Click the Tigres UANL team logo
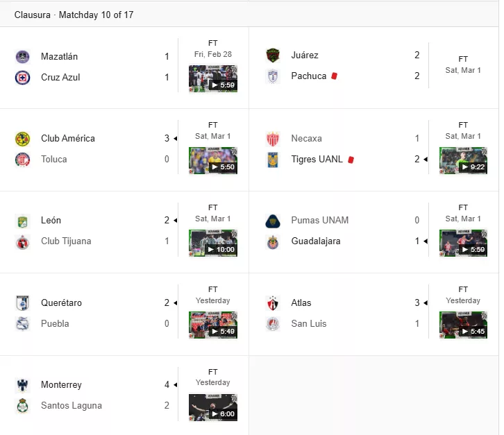Image resolution: width=504 pixels, height=435 pixels. (273, 160)
